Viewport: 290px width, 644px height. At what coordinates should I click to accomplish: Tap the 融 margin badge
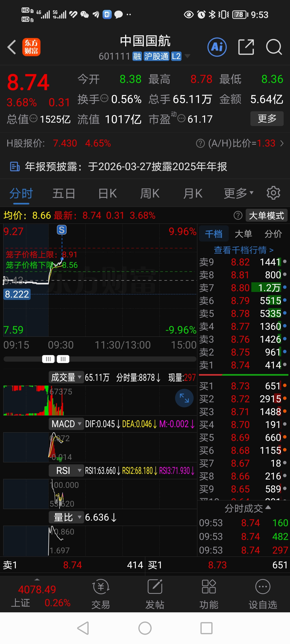137,56
